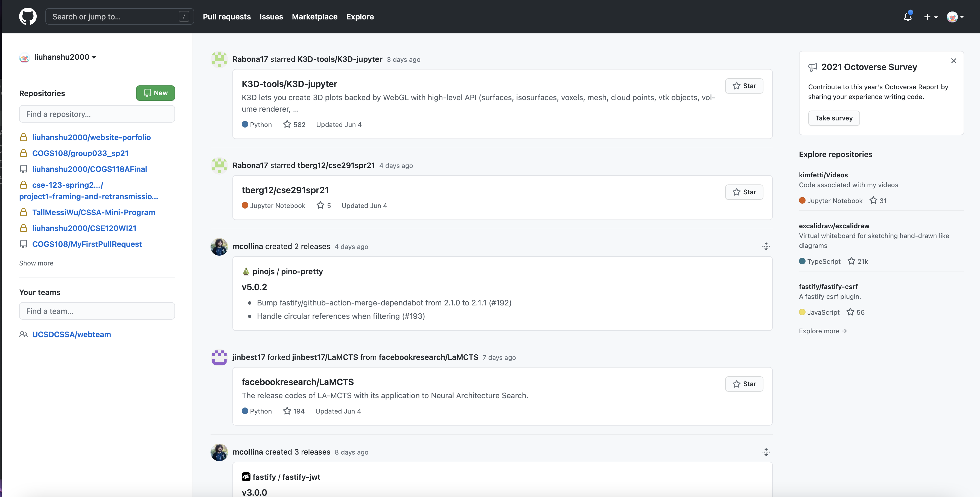980x497 pixels.
Task: Click the Find a repository field
Action: 97,114
